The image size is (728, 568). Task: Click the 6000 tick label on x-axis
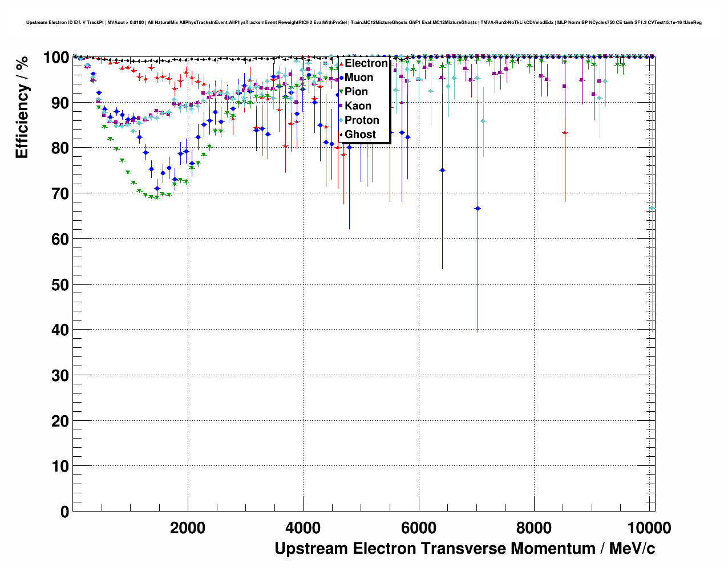419,528
